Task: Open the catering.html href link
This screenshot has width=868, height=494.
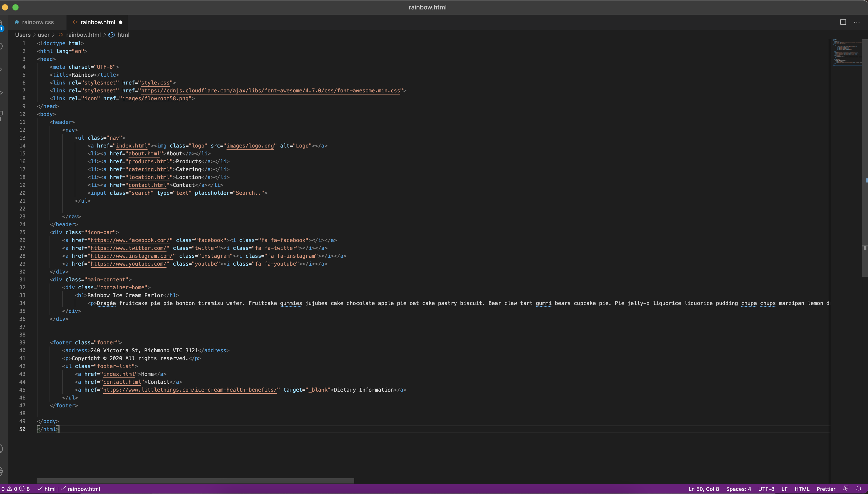Action: [x=149, y=169]
